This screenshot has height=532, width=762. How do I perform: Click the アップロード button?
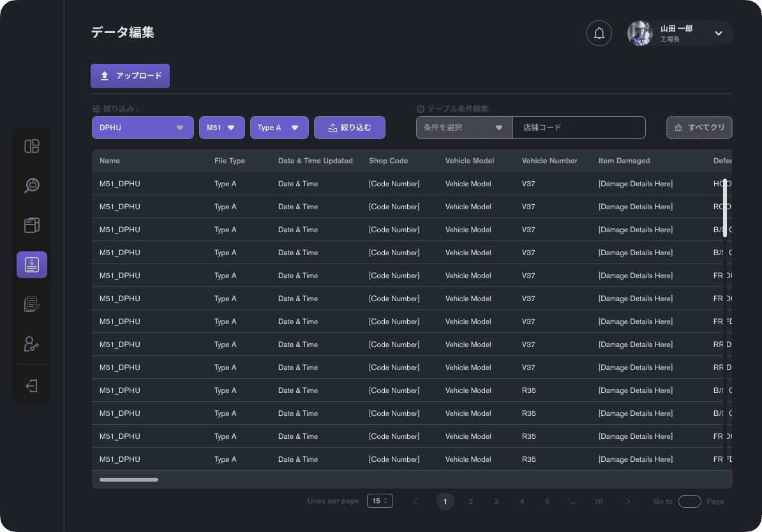tap(130, 75)
